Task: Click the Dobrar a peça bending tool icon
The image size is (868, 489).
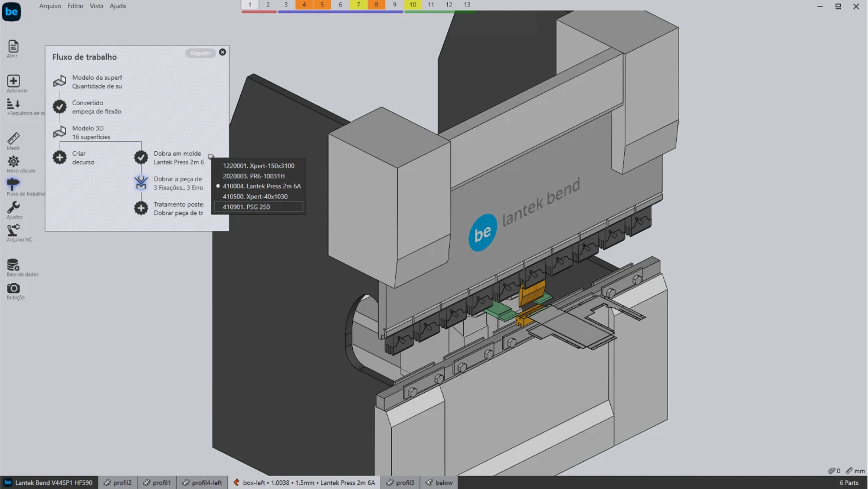Action: (141, 183)
